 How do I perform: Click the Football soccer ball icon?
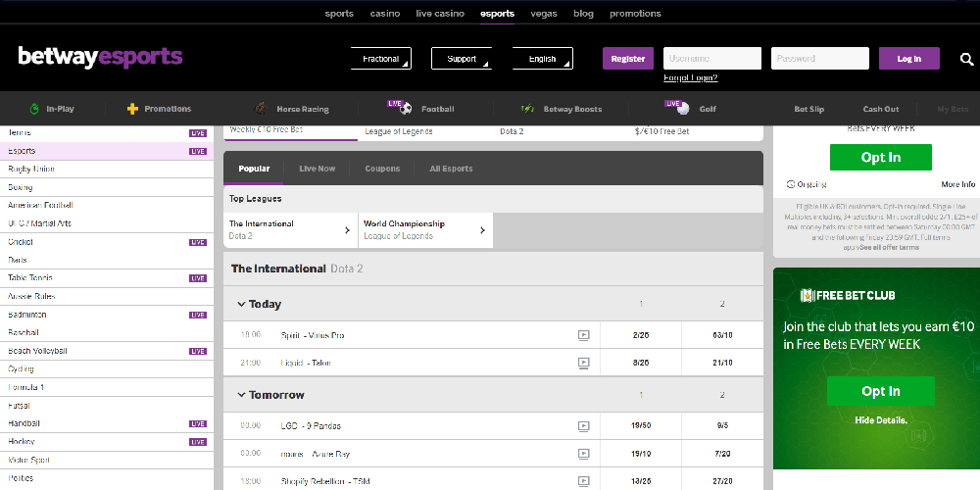(x=405, y=109)
